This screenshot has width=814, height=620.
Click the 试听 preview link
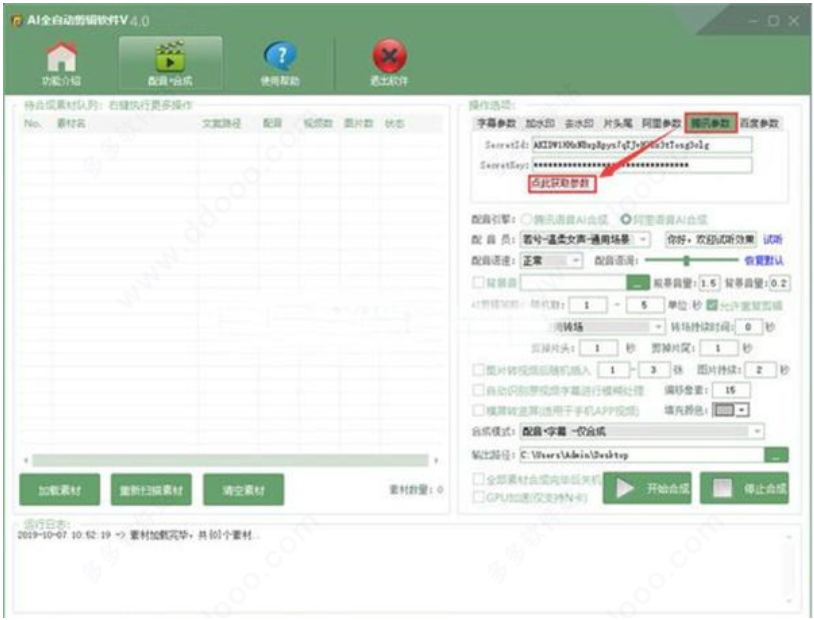772,239
